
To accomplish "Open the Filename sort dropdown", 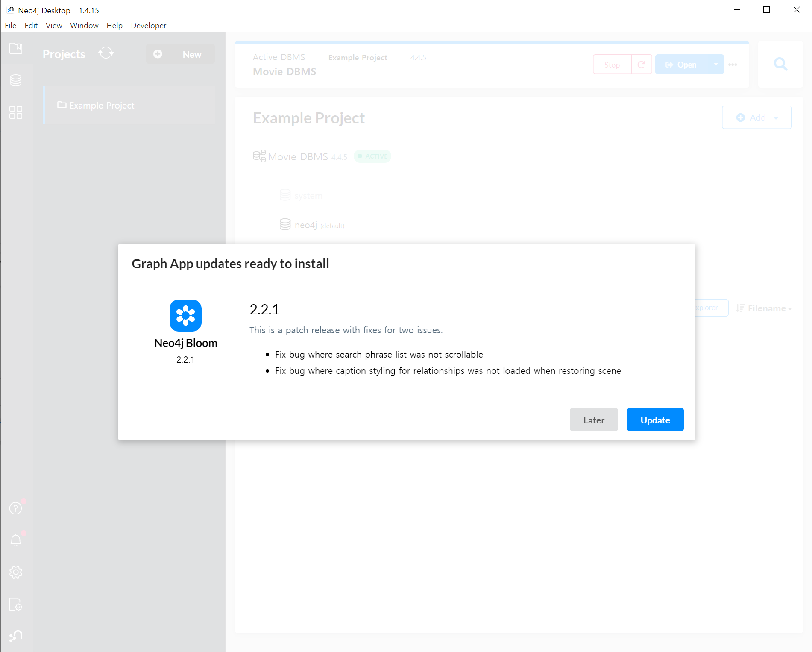I will click(x=764, y=308).
